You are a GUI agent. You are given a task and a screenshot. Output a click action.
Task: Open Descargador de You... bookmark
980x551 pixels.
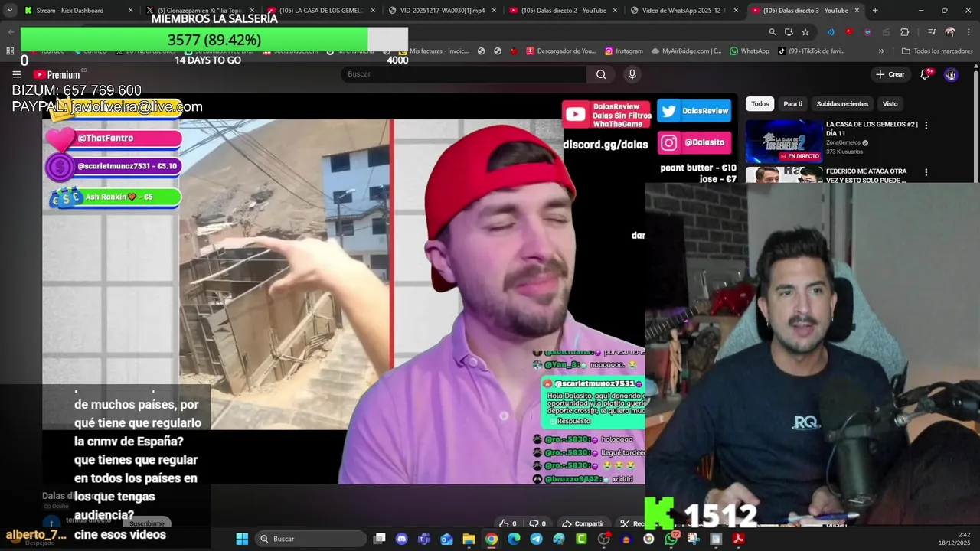pyautogui.click(x=560, y=51)
